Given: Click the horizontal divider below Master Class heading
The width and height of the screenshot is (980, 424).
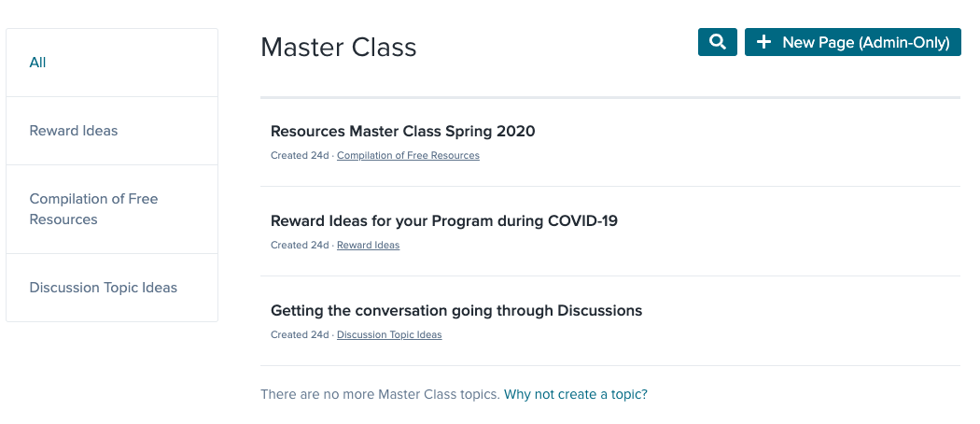Looking at the screenshot, I should 610,97.
